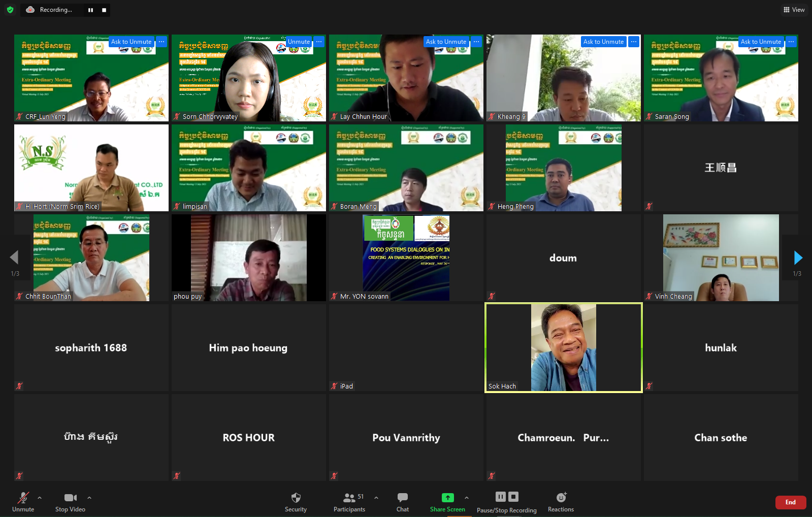Viewport: 812px width, 517px height.
Task: Select Chamroeun. Pur... participant tile
Action: pos(564,437)
